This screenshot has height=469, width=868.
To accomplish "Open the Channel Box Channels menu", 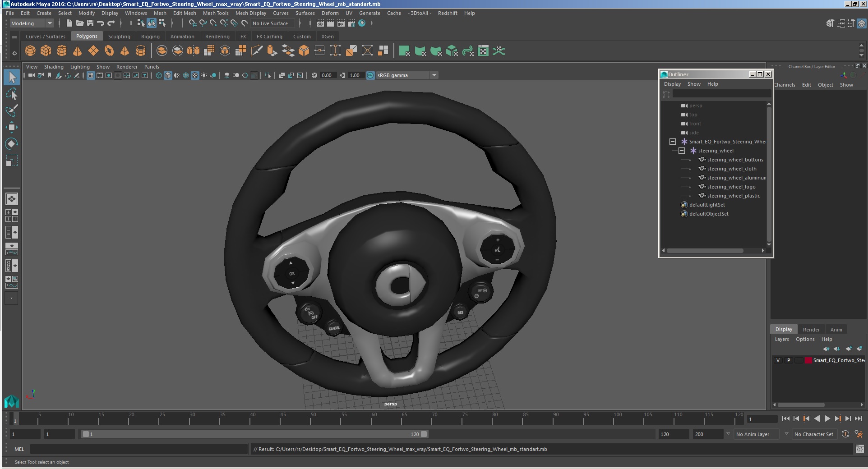I will coord(784,85).
